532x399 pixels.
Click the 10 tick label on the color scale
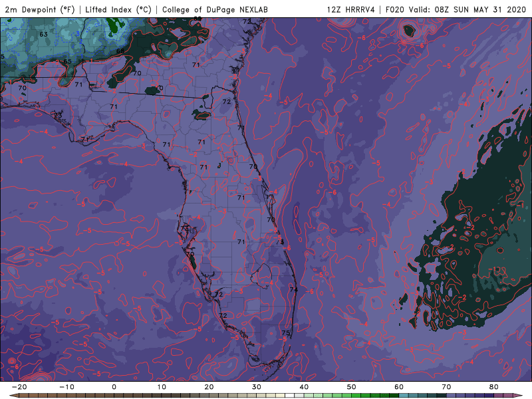[162, 387]
